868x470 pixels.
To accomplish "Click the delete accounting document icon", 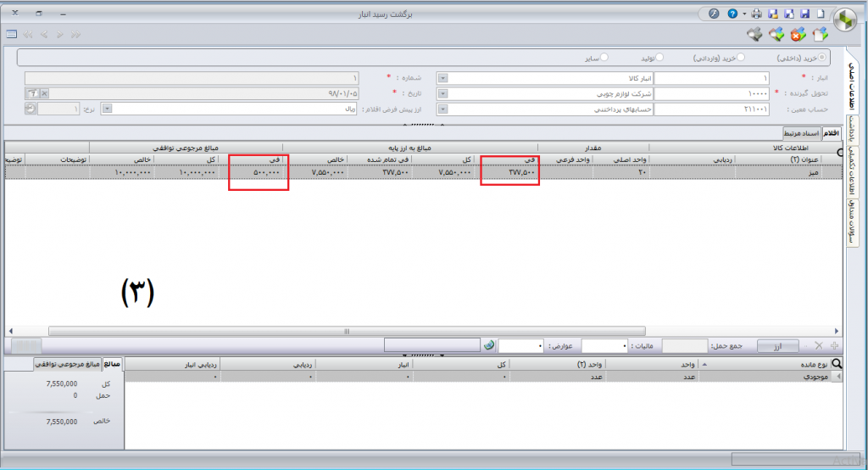I will [x=798, y=35].
